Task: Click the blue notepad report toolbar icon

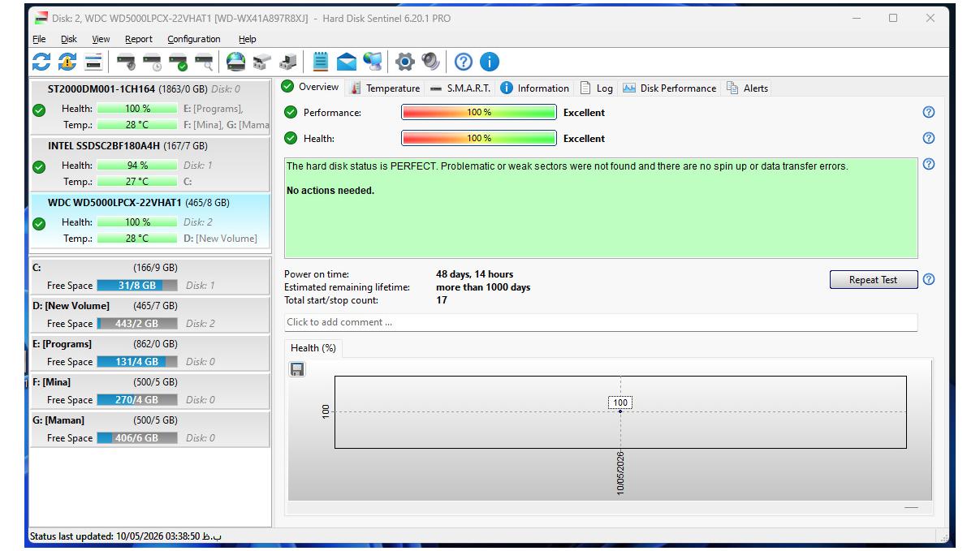Action: 321,62
